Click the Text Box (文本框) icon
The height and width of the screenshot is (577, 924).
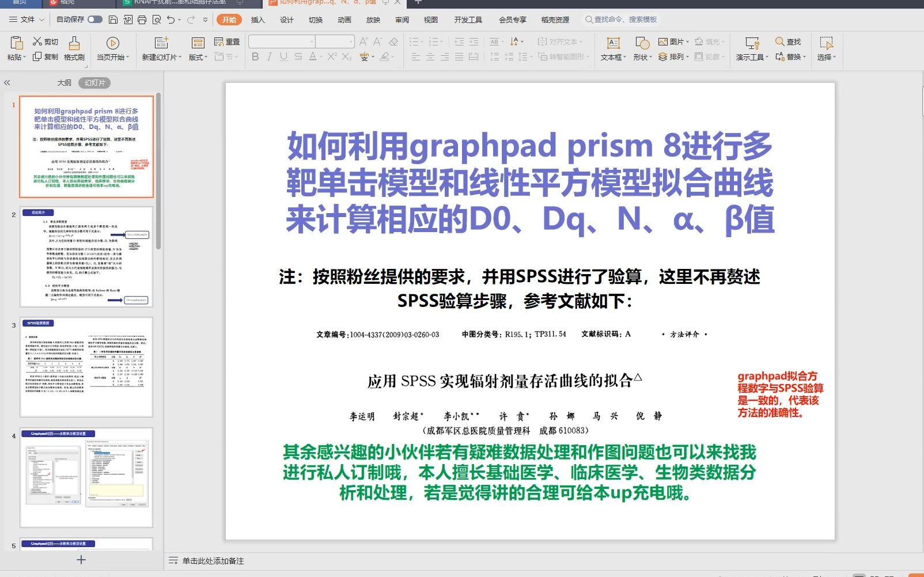pyautogui.click(x=613, y=43)
